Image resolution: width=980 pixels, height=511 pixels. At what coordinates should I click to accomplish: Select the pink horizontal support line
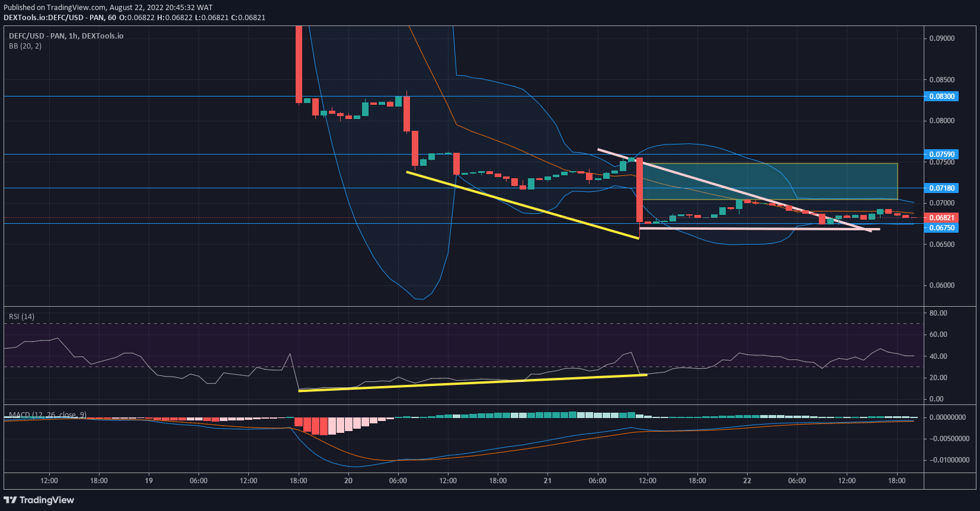pos(760,229)
